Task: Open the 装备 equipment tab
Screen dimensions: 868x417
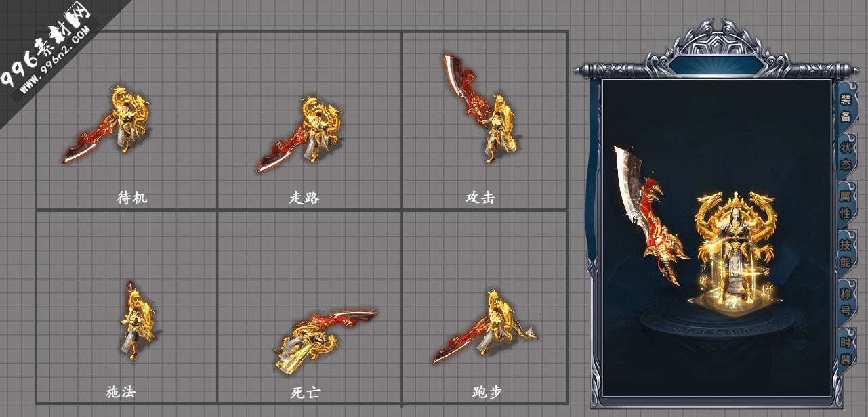Action: click(x=846, y=107)
